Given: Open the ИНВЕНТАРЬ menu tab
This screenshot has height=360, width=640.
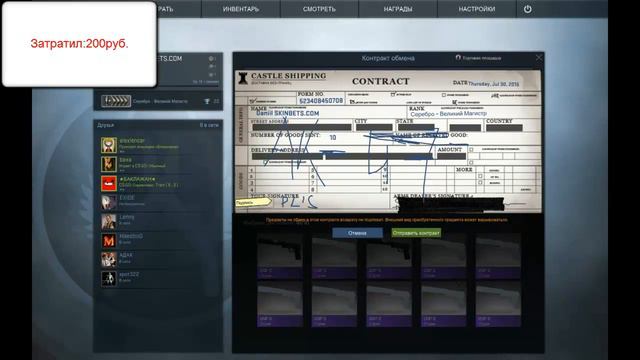Looking at the screenshot, I should (241, 9).
